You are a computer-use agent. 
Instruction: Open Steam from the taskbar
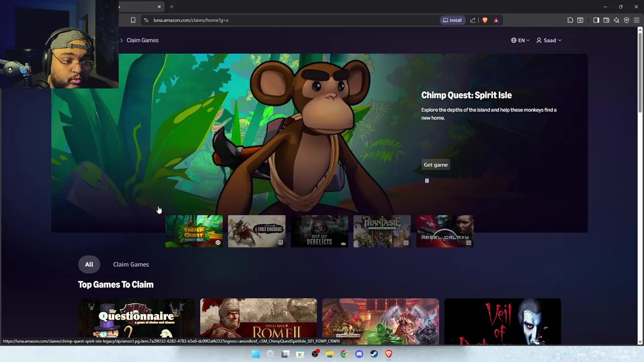(374, 354)
